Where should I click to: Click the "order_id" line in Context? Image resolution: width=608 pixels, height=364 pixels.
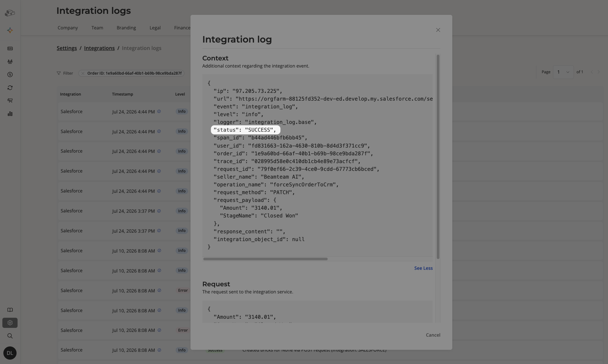pyautogui.click(x=293, y=154)
